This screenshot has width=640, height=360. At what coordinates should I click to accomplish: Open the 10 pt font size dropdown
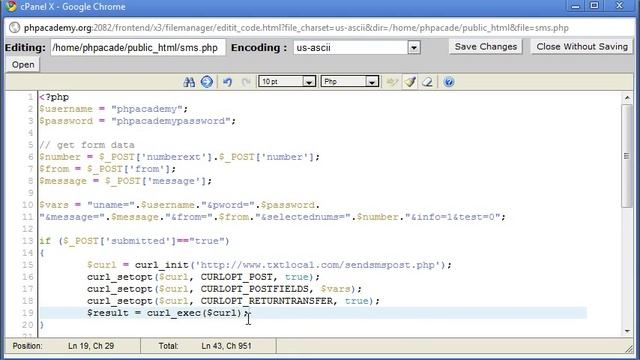click(x=287, y=82)
